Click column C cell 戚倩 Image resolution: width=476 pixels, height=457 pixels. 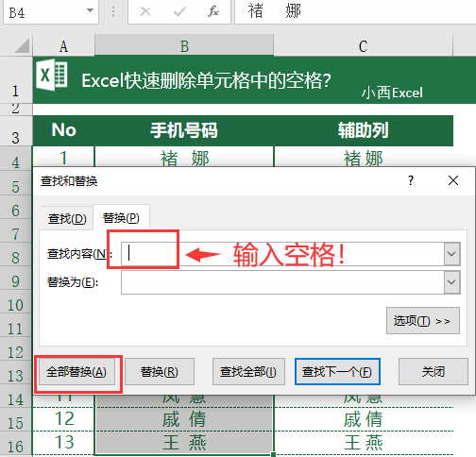pyautogui.click(x=363, y=419)
